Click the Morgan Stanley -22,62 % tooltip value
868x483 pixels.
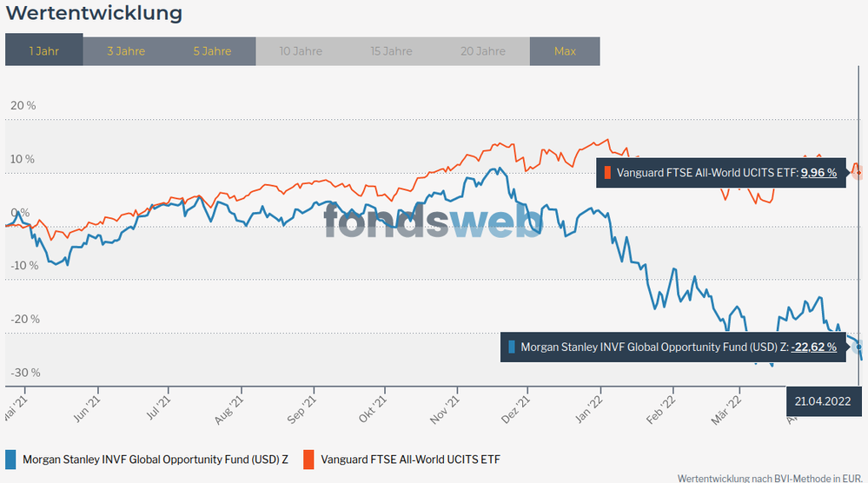click(813, 347)
